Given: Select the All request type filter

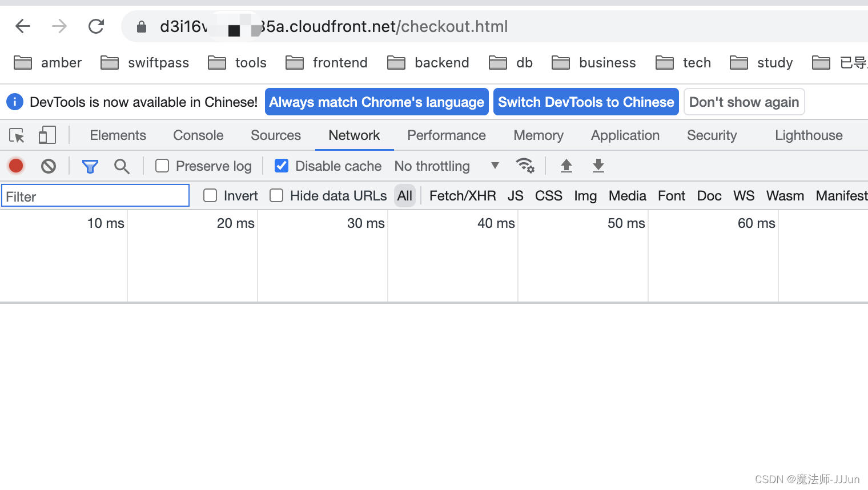Looking at the screenshot, I should tap(405, 196).
